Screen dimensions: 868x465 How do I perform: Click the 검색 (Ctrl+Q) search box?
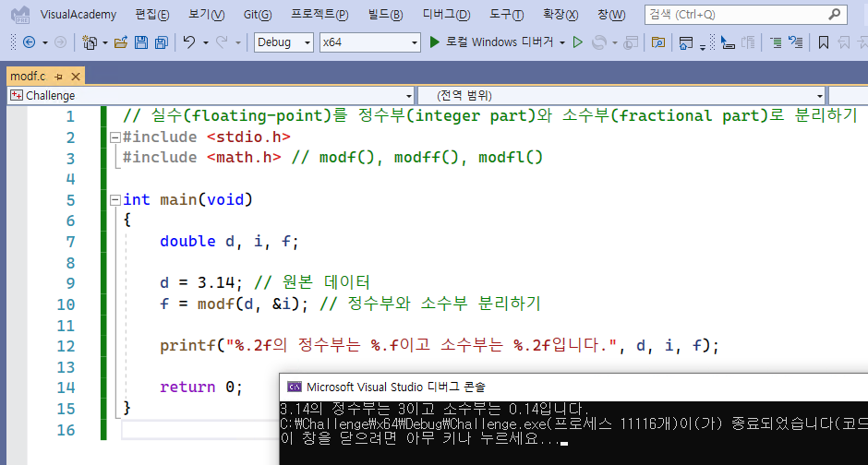click(x=746, y=15)
